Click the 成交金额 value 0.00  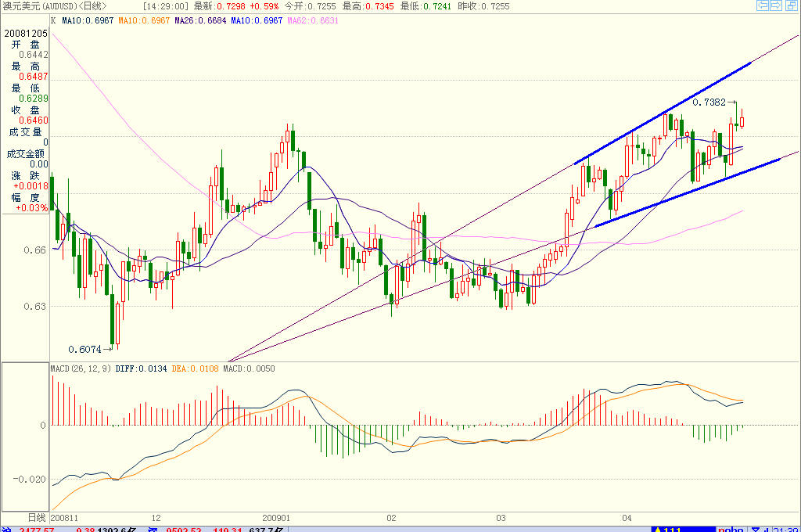point(39,164)
